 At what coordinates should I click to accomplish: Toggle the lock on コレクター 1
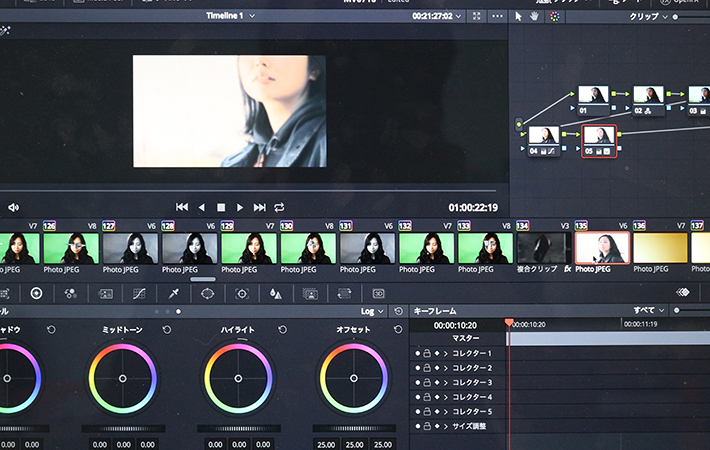point(427,354)
